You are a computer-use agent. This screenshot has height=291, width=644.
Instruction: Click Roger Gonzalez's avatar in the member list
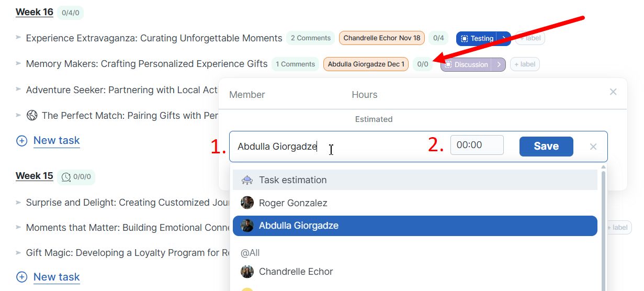point(247,203)
